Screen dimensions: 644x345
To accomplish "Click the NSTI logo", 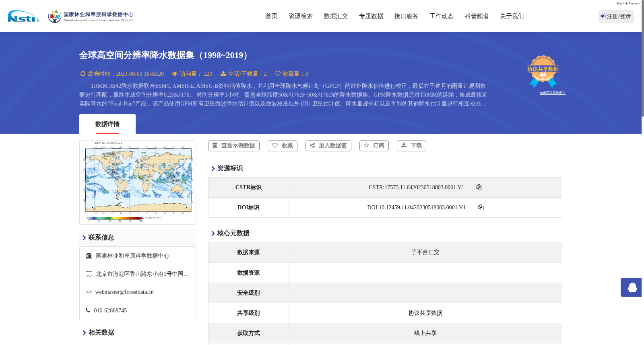I will pos(23,16).
